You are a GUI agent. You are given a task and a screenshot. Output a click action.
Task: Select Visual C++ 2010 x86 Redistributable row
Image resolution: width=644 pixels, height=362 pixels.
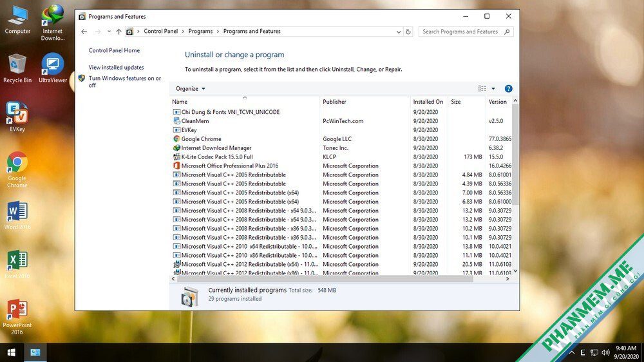(x=342, y=256)
